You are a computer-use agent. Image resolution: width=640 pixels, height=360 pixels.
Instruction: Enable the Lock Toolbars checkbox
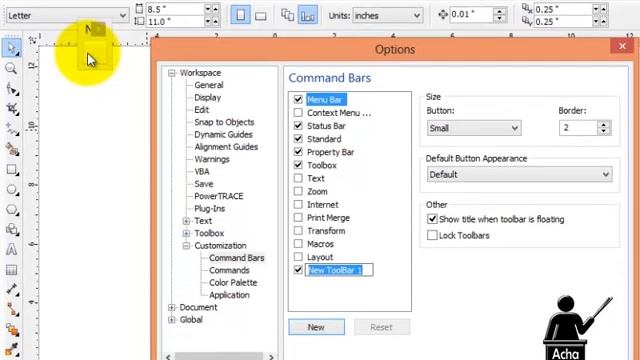(x=432, y=235)
